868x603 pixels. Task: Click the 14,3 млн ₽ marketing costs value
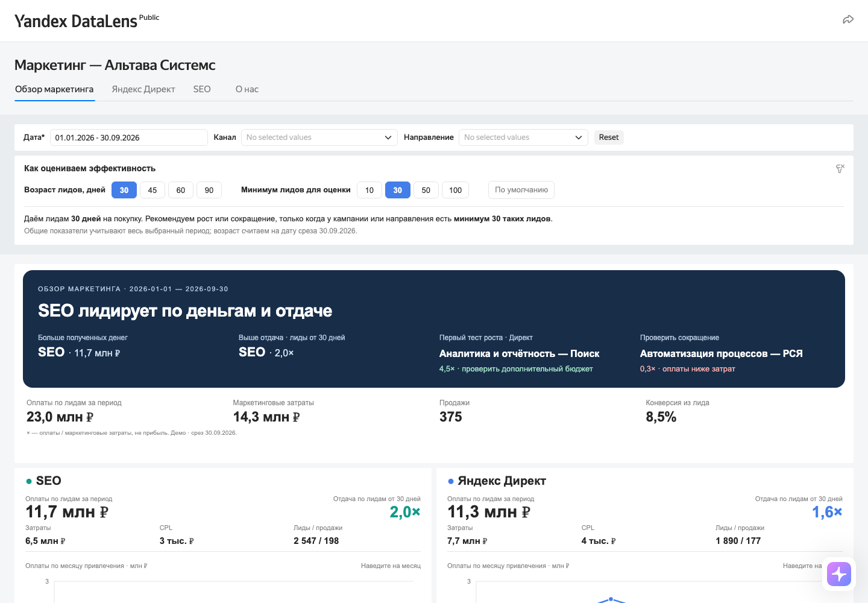coord(266,417)
